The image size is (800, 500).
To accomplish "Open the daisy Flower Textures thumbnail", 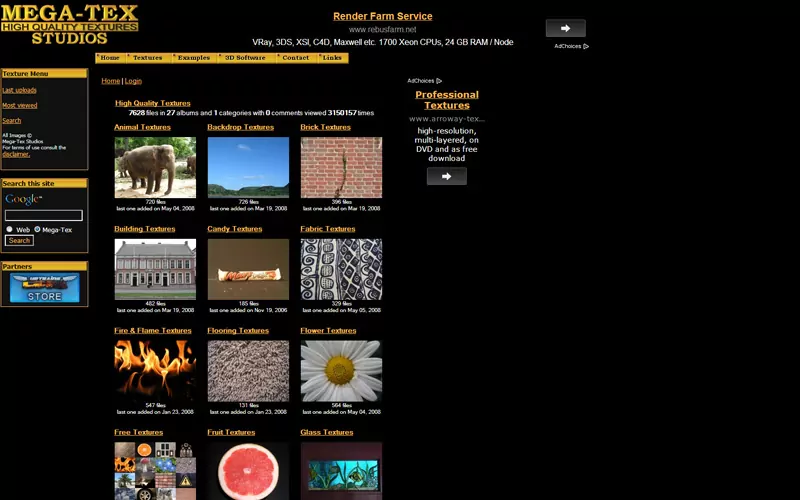I will [341, 370].
